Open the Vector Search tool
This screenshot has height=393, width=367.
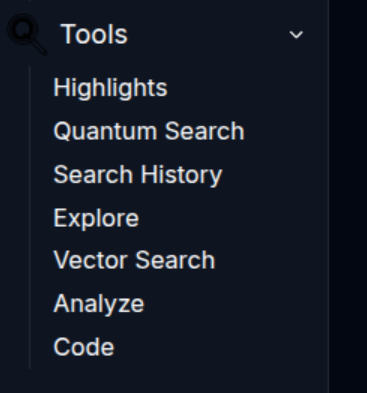click(x=134, y=260)
